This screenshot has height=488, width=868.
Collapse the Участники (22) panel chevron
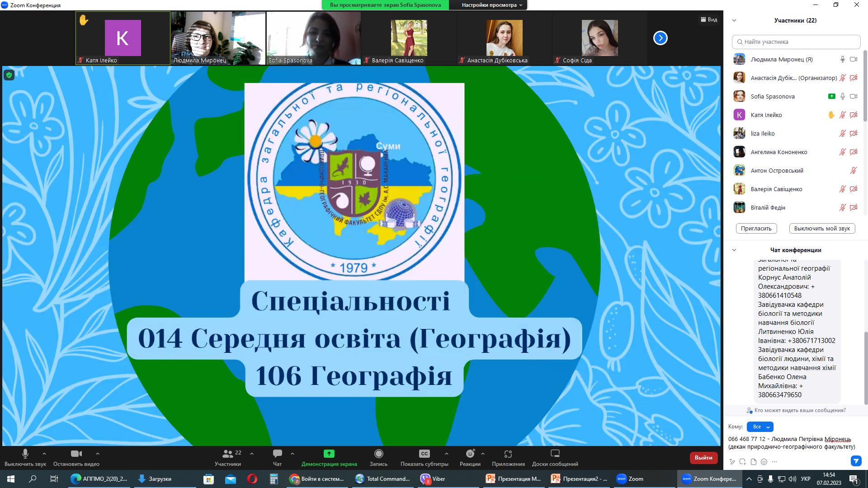click(734, 20)
